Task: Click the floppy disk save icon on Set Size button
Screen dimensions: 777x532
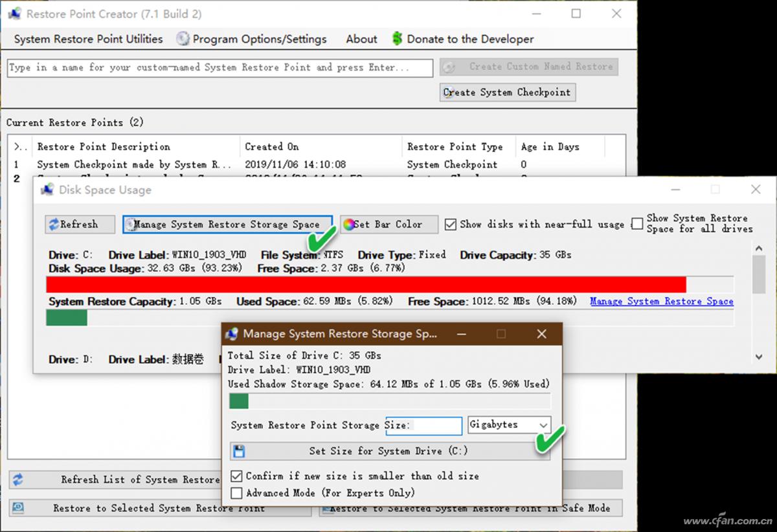Action: click(239, 451)
